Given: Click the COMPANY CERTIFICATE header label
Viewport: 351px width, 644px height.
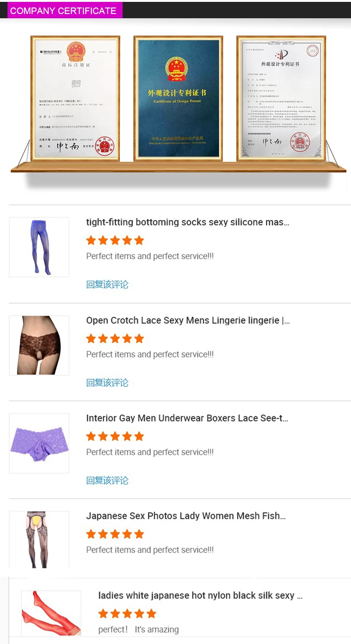Looking at the screenshot, I should click(x=63, y=11).
